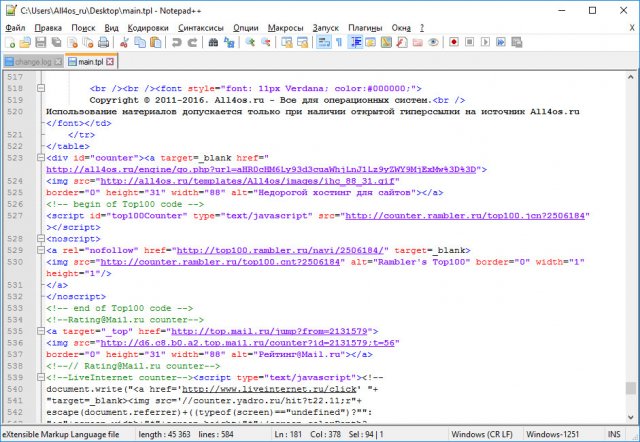Open the Function List icon

click(x=402, y=42)
